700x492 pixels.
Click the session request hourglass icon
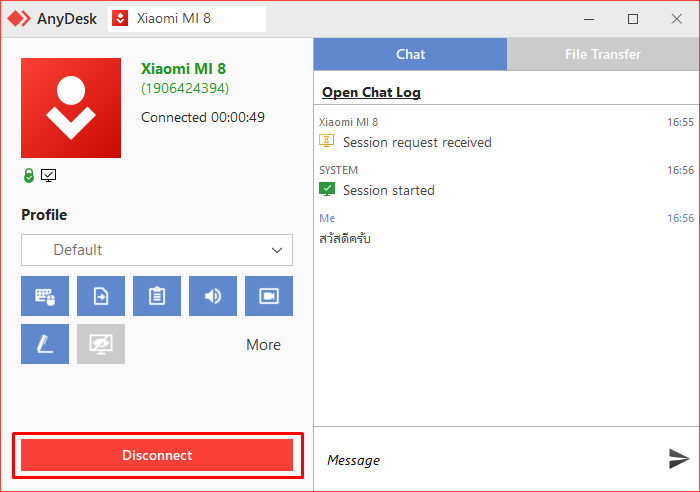(x=327, y=141)
